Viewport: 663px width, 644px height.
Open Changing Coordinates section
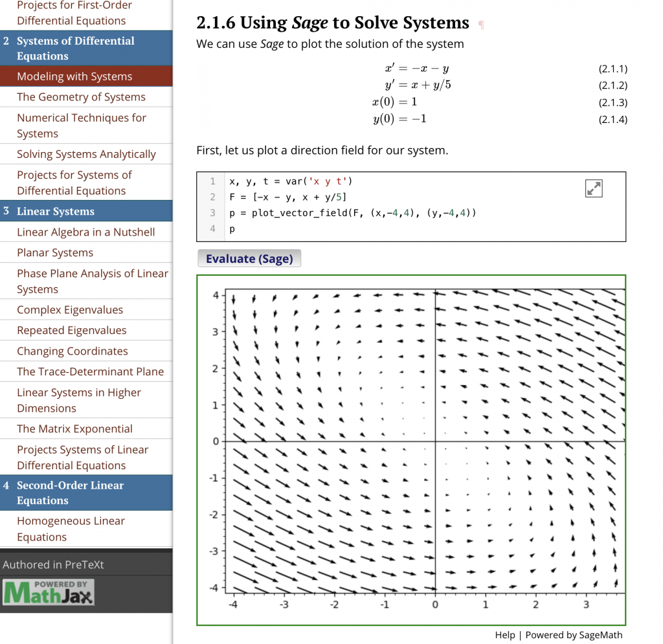[x=86, y=351]
